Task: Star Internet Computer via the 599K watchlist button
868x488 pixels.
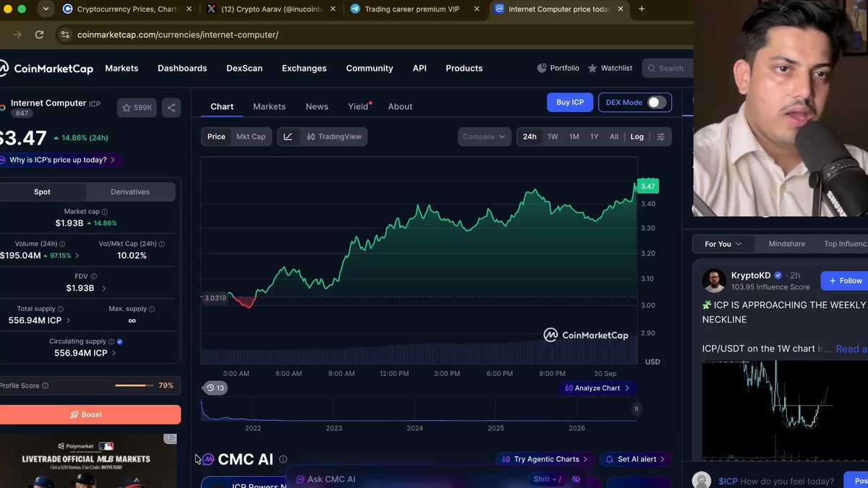Action: click(x=137, y=108)
